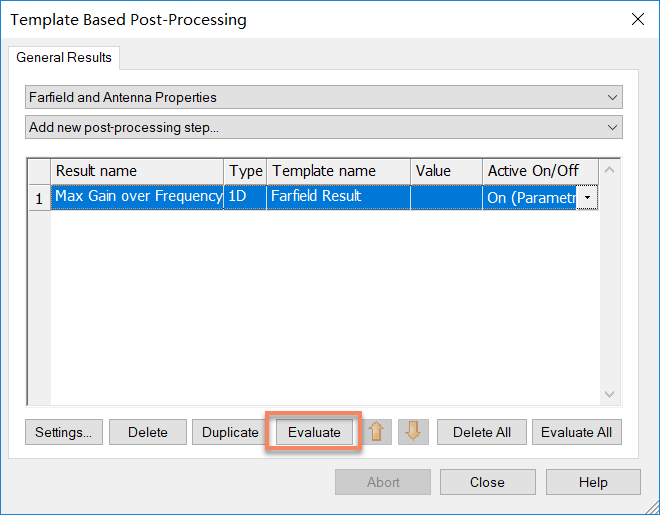Click Evaluate All button
This screenshot has width=660, height=515.
pyautogui.click(x=577, y=432)
